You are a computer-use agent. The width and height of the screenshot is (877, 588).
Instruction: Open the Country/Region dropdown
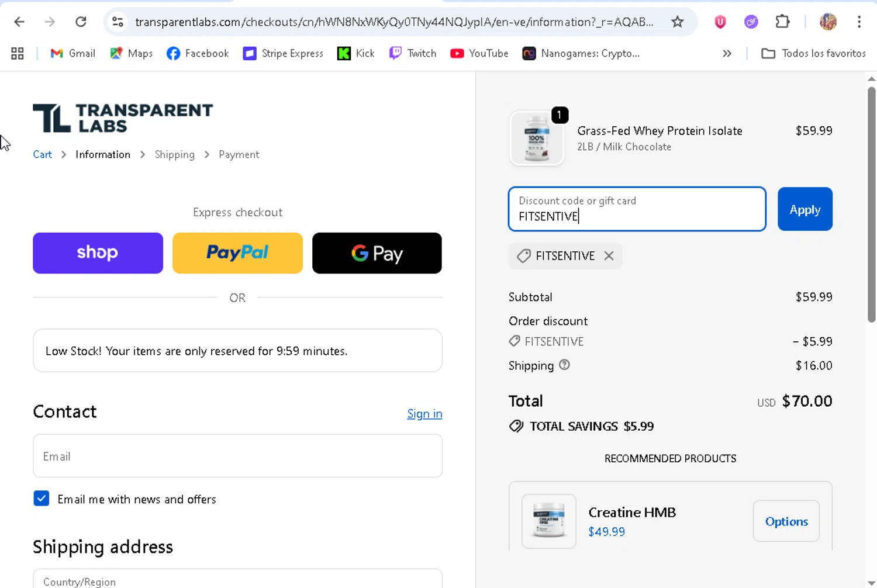[x=237, y=580]
